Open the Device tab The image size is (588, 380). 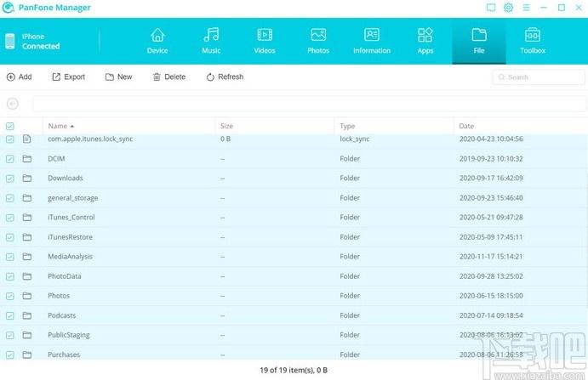(157, 41)
